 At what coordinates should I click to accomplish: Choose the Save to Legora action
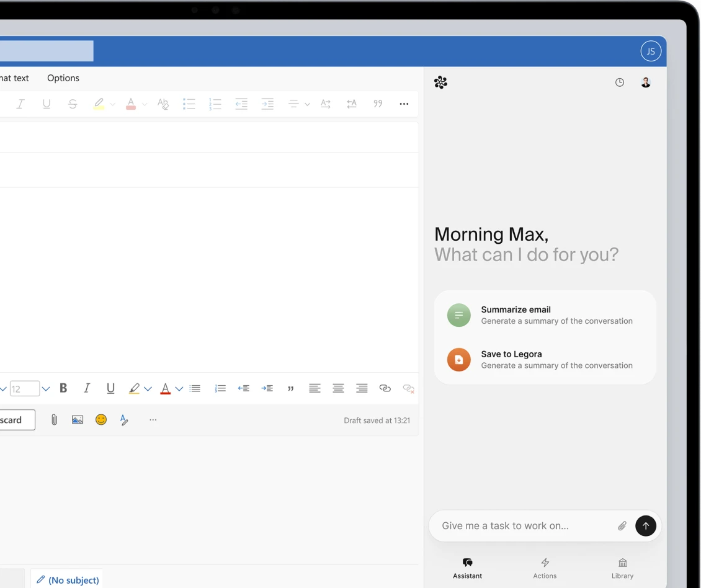(545, 360)
